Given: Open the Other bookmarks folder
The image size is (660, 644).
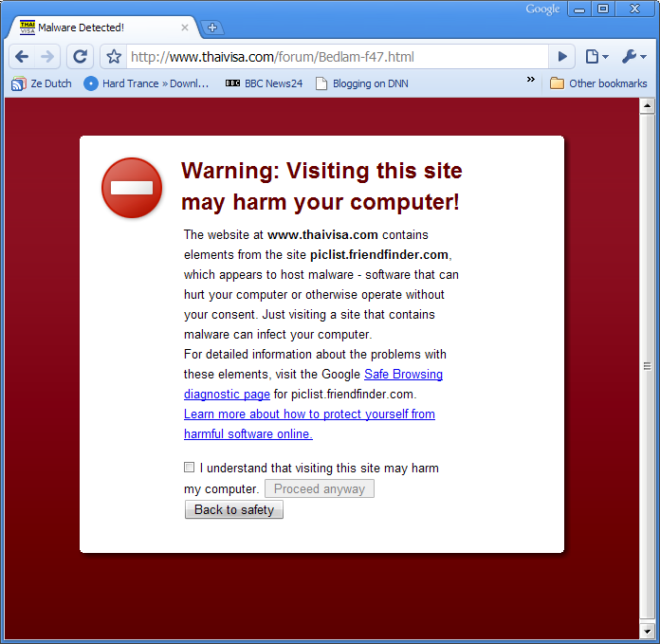Looking at the screenshot, I should 598,83.
